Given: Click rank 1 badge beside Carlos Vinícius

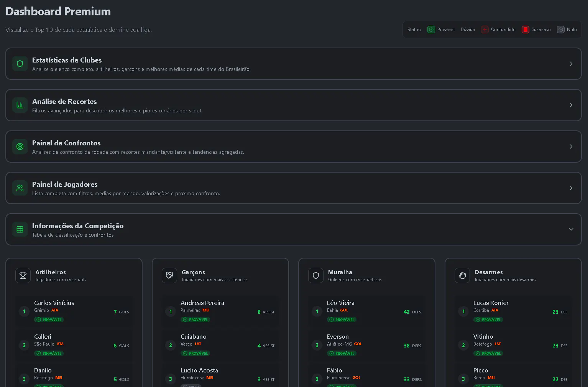Looking at the screenshot, I should pyautogui.click(x=24, y=311).
